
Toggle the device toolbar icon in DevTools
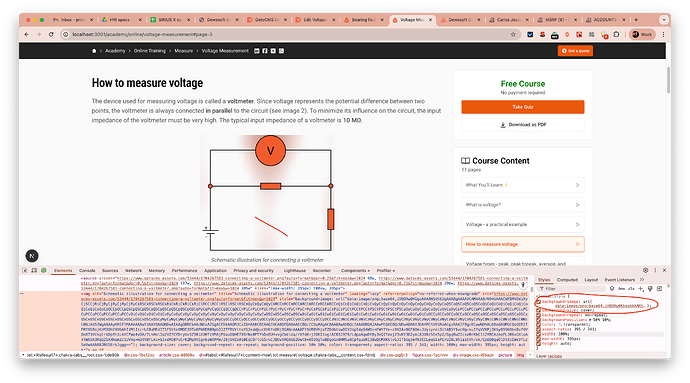34,270
